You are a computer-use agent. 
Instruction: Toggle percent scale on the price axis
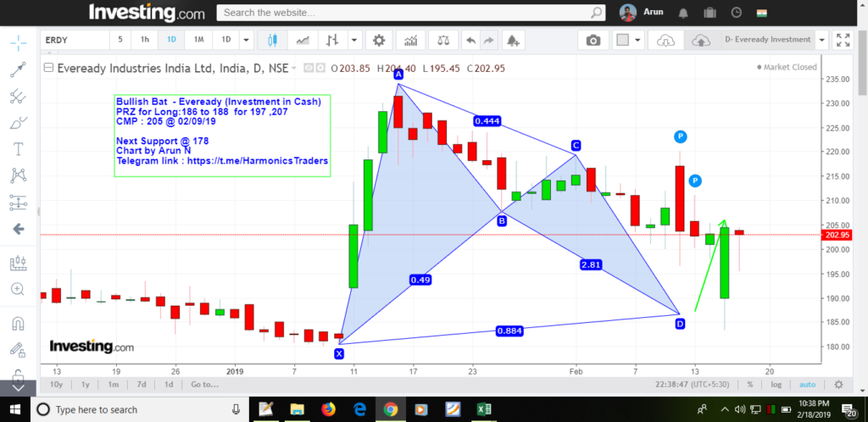pos(749,385)
